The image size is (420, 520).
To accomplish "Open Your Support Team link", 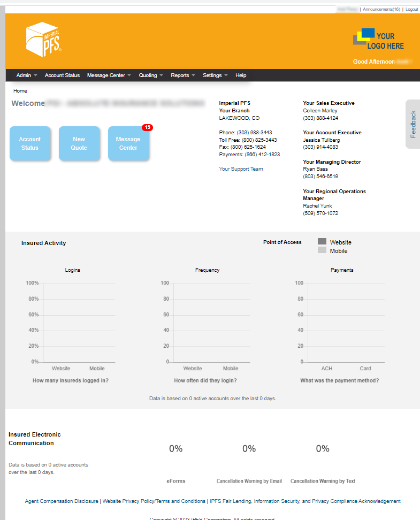I will 241,169.
